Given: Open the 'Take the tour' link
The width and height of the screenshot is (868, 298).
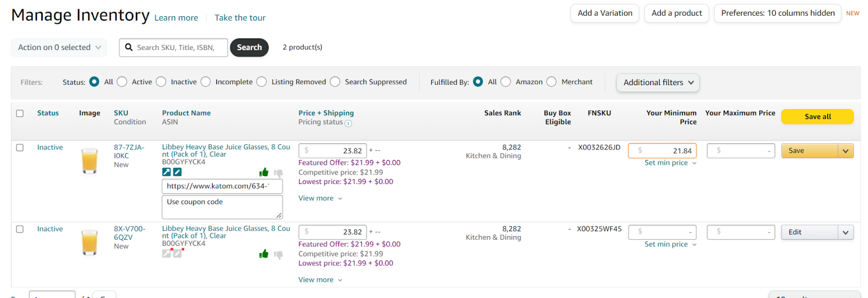Looking at the screenshot, I should tap(240, 18).
